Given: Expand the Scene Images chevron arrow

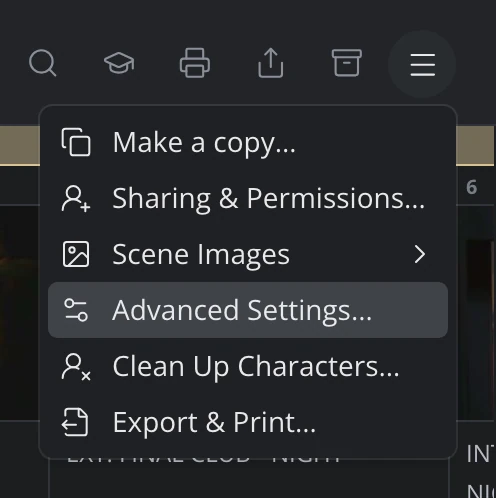Looking at the screenshot, I should 420,254.
